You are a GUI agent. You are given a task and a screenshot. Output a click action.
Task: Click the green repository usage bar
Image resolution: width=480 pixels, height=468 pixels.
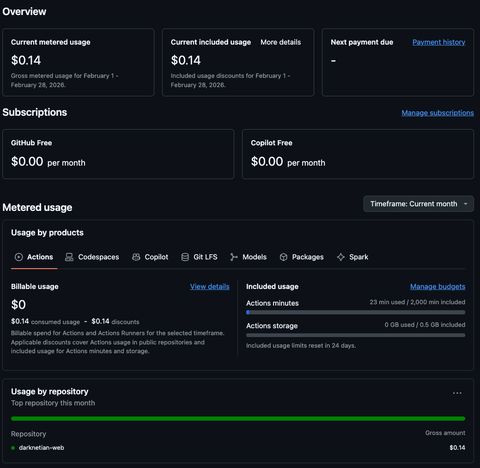[238, 419]
